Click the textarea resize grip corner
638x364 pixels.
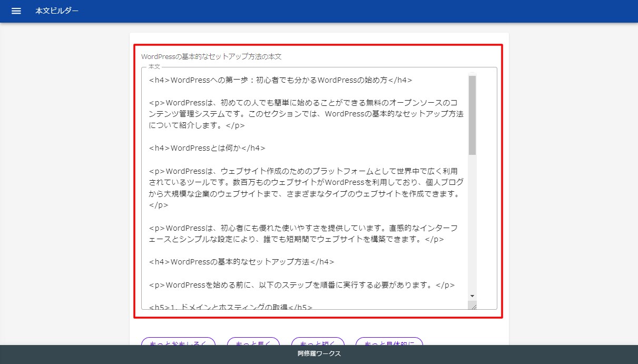(473, 306)
